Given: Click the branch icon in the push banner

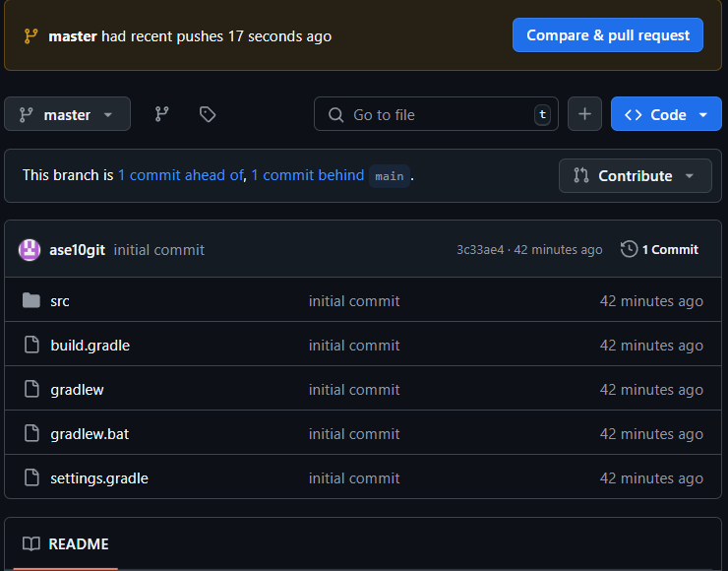Looking at the screenshot, I should pyautogui.click(x=30, y=35).
